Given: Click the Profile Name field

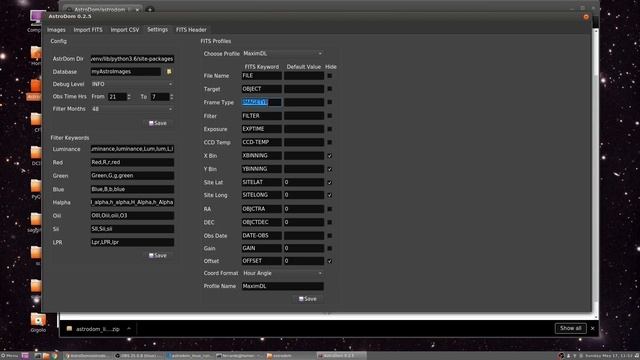Looking at the screenshot, I should click(x=282, y=286).
